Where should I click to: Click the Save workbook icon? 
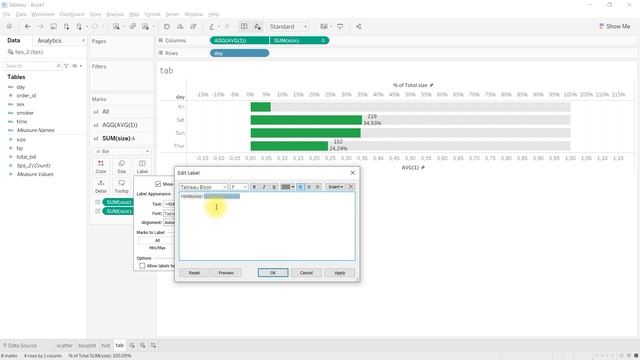(53, 27)
